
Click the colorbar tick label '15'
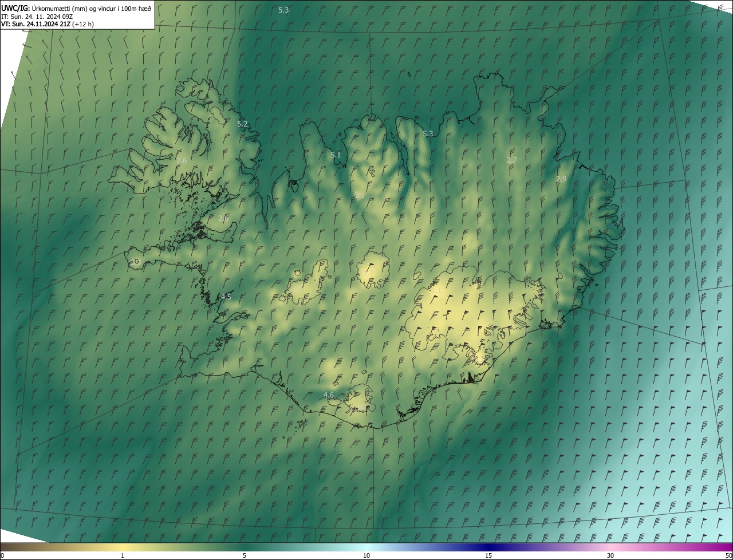(x=488, y=555)
